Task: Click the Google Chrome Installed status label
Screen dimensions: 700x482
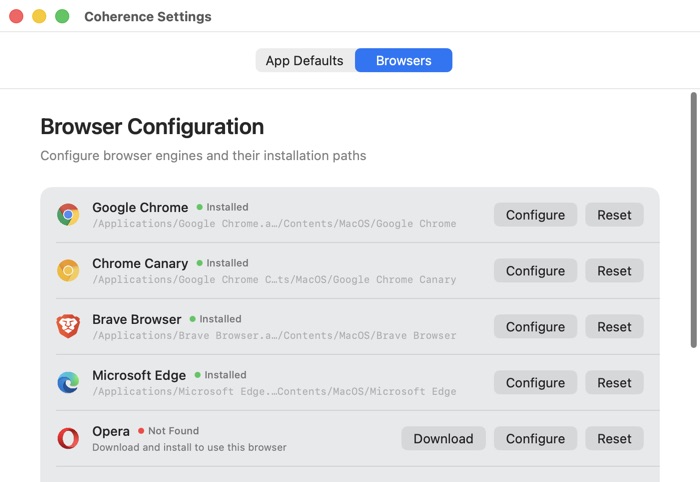Action: (x=223, y=207)
